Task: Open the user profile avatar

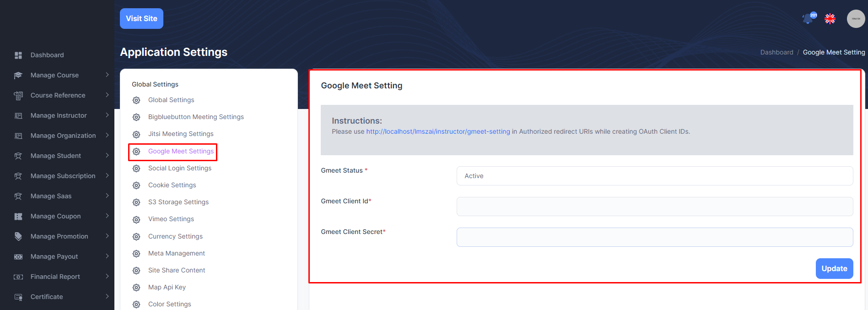Action: [855, 19]
